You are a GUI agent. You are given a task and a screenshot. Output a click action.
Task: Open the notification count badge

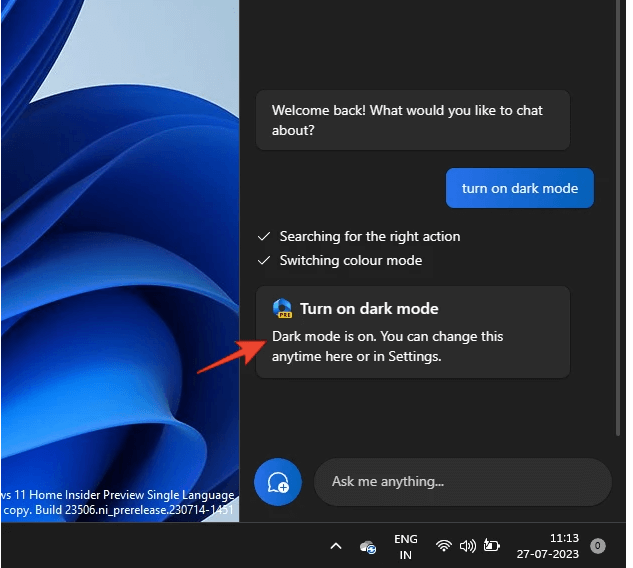[x=597, y=546]
